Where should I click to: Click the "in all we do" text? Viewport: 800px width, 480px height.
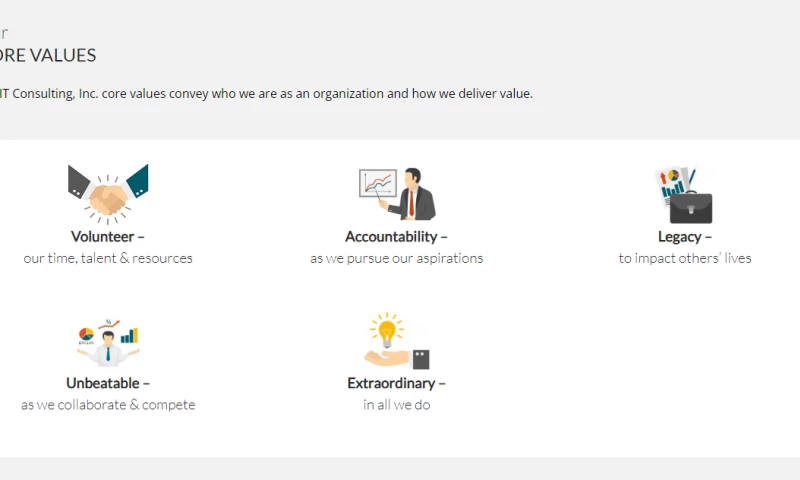coord(396,405)
